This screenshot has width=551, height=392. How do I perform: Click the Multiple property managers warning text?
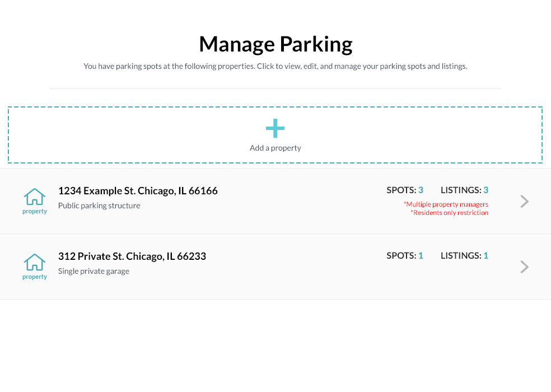click(446, 204)
